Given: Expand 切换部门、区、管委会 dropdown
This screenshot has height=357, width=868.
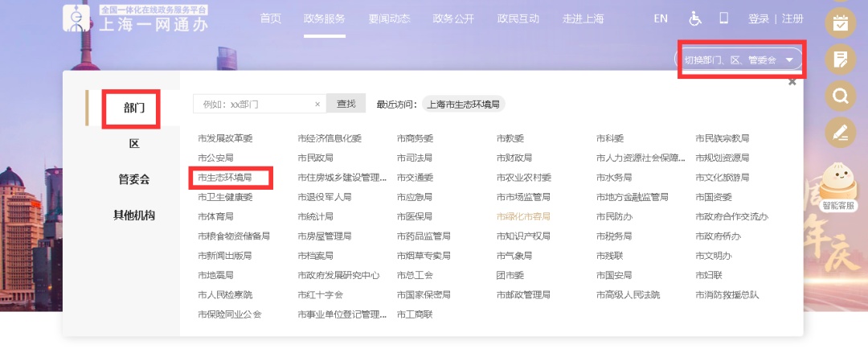Looking at the screenshot, I should pos(739,59).
